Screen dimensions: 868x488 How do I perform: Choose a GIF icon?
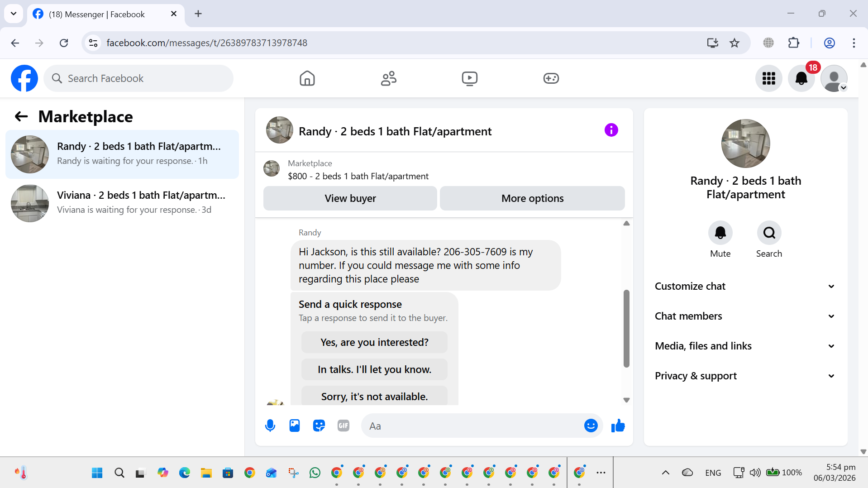[x=343, y=426]
